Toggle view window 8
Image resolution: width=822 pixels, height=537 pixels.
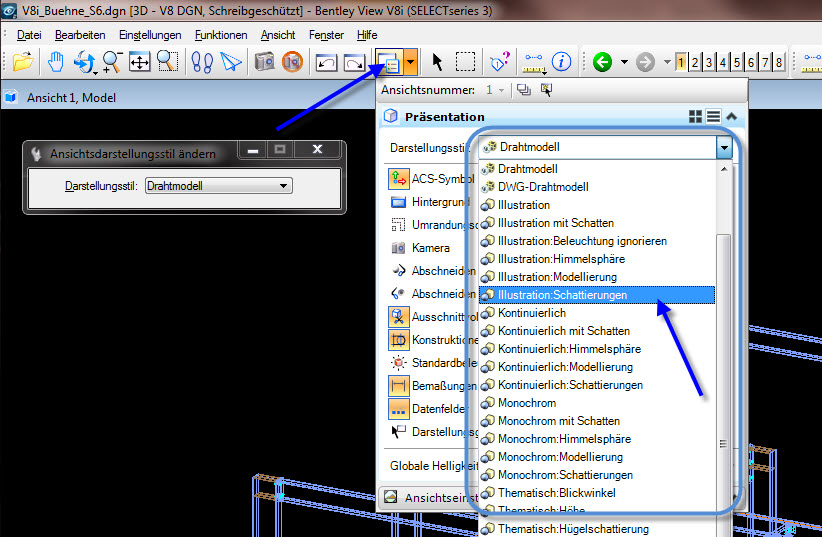coord(779,62)
